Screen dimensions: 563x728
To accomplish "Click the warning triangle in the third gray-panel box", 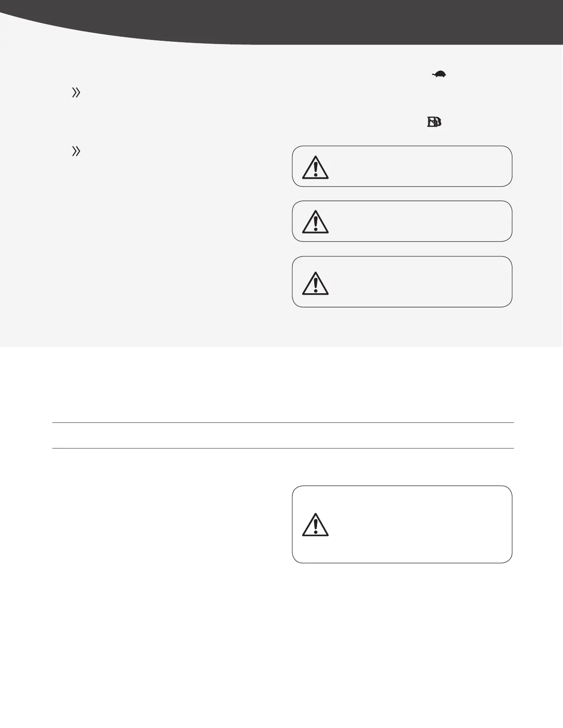I will pos(315,283).
